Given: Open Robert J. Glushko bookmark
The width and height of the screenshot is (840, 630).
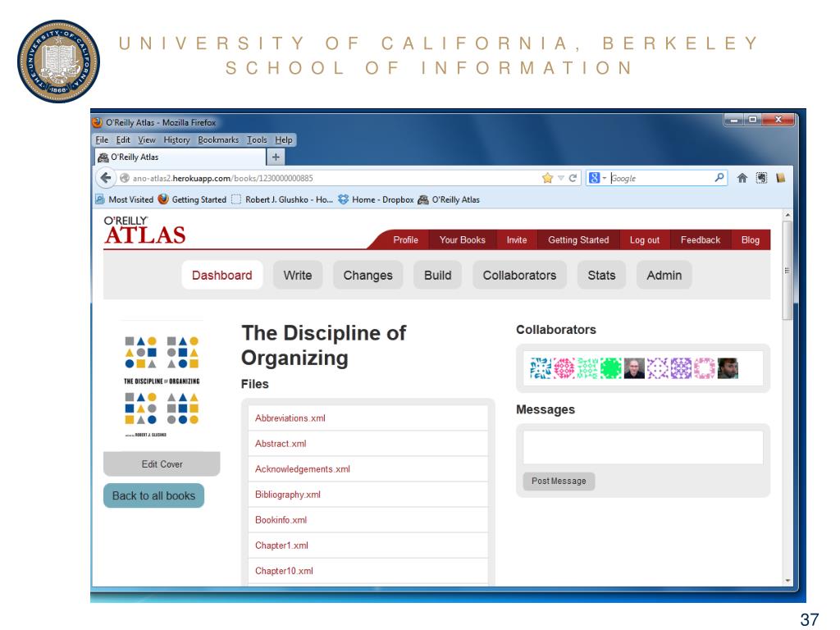Looking at the screenshot, I should (282, 199).
